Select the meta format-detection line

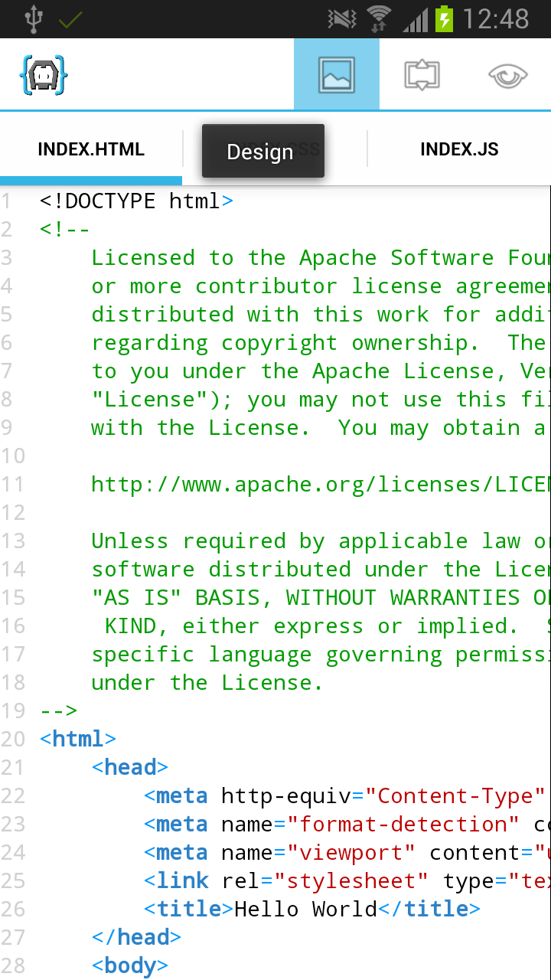(x=347, y=825)
